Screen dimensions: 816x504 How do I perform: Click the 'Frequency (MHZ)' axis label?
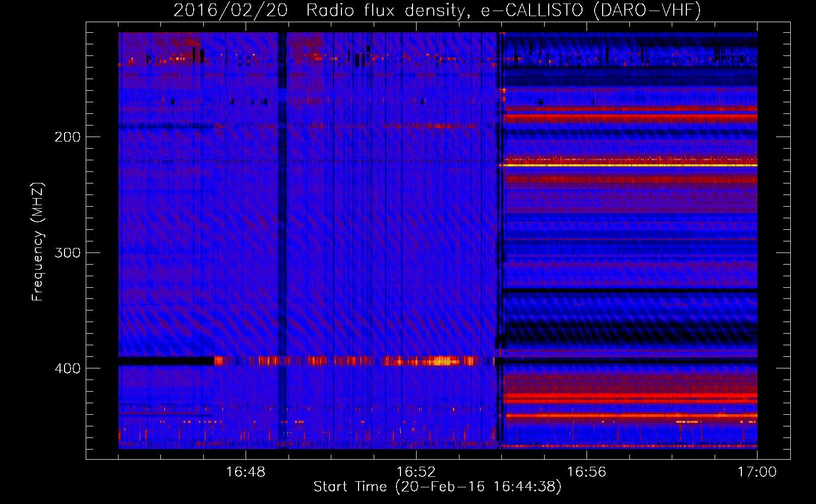pos(38,242)
